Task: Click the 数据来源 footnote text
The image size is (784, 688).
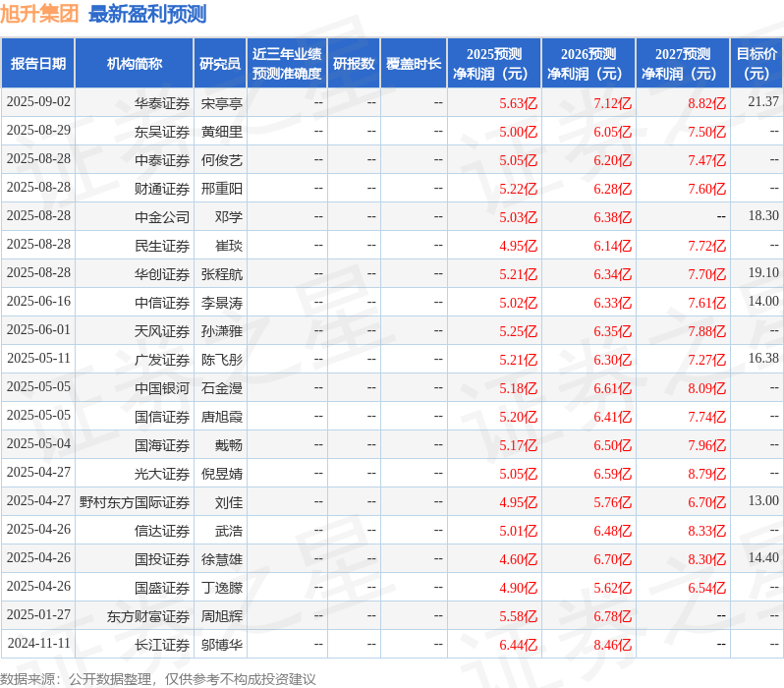Action: (158, 679)
